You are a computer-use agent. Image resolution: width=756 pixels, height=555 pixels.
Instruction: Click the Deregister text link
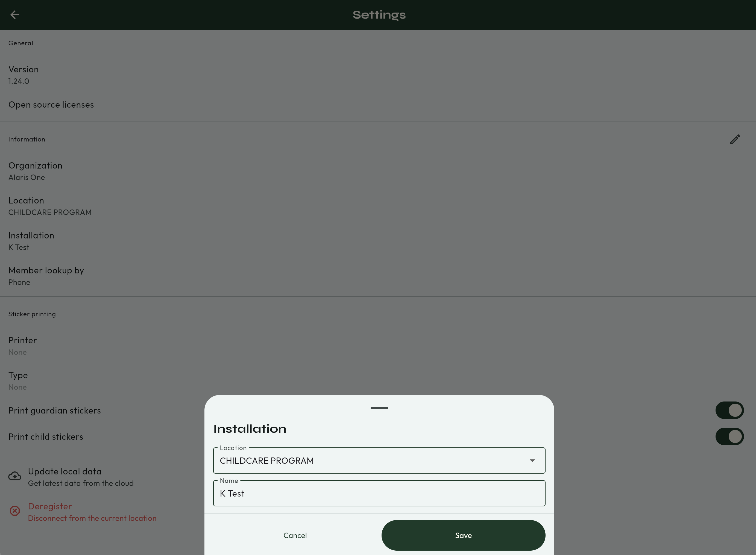(50, 506)
